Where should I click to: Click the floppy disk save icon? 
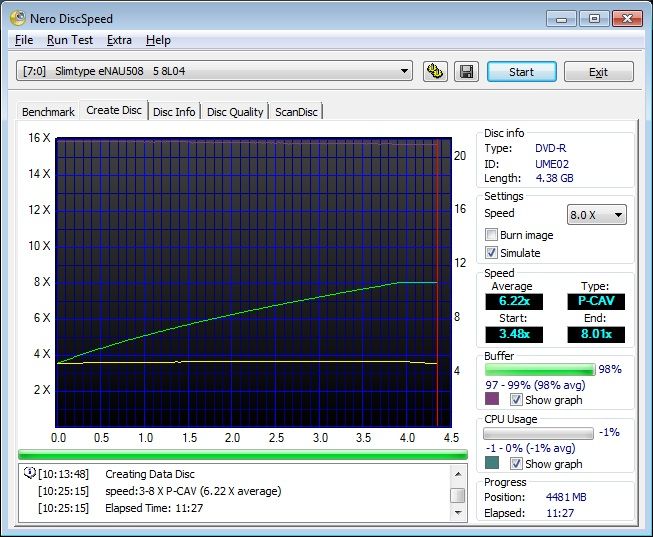coord(465,72)
